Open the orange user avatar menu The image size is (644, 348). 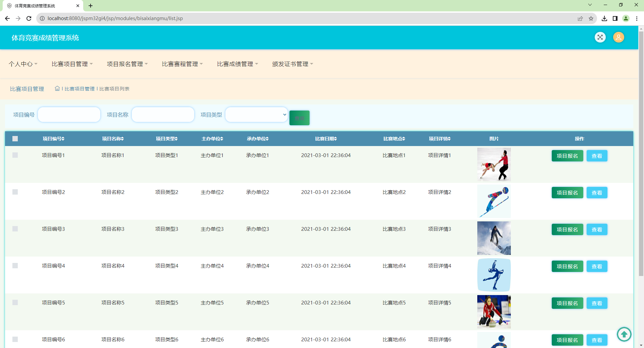(x=619, y=37)
